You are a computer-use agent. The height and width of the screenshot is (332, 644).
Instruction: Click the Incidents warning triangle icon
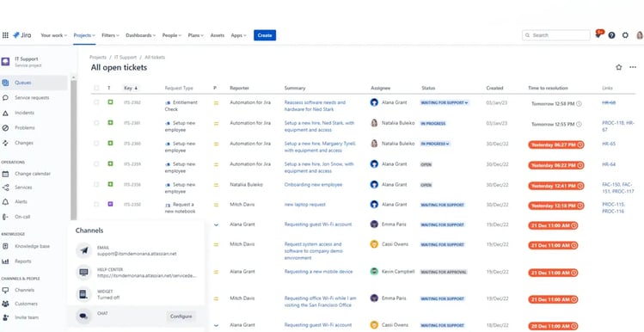point(5,113)
